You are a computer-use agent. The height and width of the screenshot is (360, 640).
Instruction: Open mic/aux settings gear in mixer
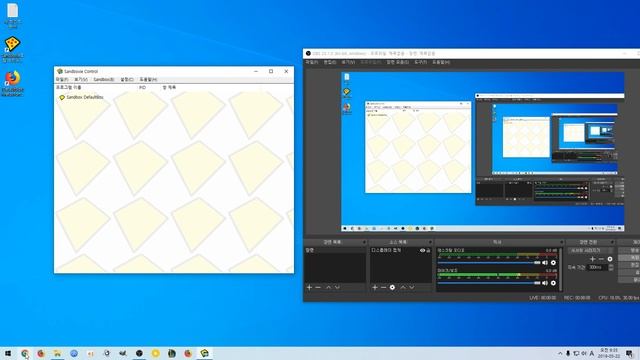[x=553, y=283]
